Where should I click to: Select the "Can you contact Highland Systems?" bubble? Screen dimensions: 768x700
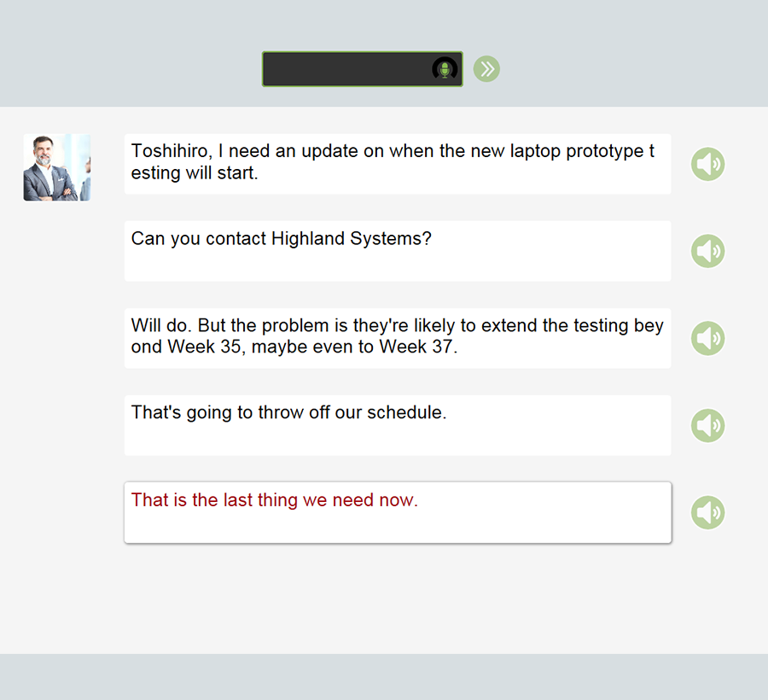click(x=397, y=251)
